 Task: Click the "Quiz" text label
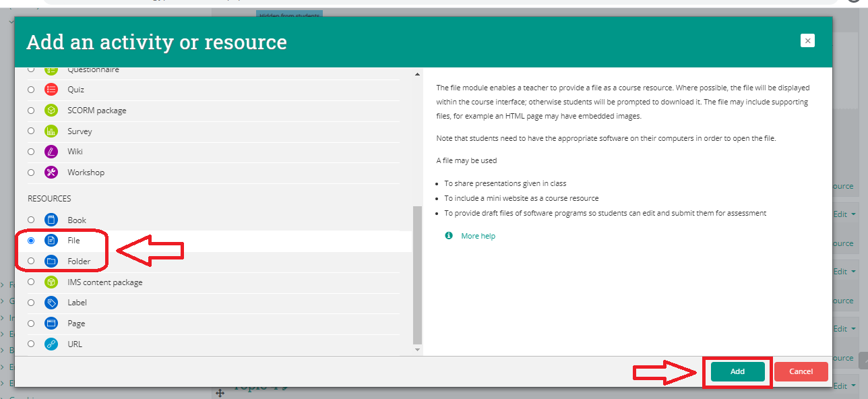pyautogui.click(x=75, y=90)
